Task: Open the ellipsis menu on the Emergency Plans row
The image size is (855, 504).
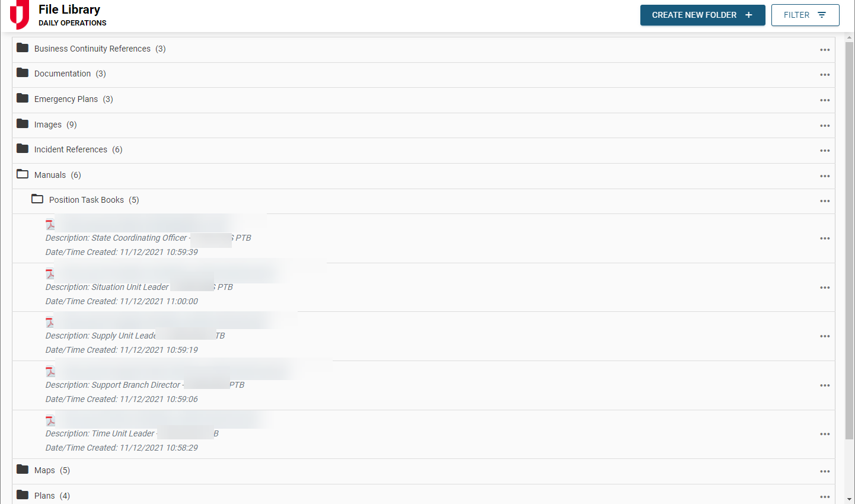Action: [825, 100]
